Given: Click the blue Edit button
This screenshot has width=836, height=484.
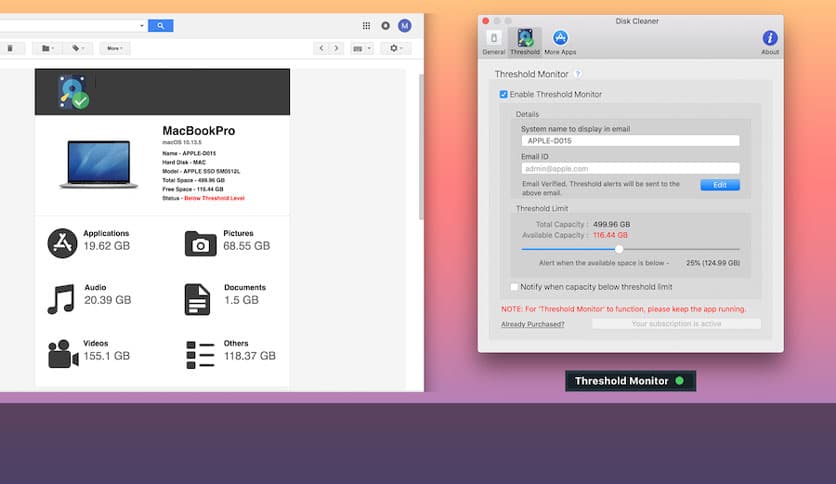Looking at the screenshot, I should pyautogui.click(x=720, y=185).
